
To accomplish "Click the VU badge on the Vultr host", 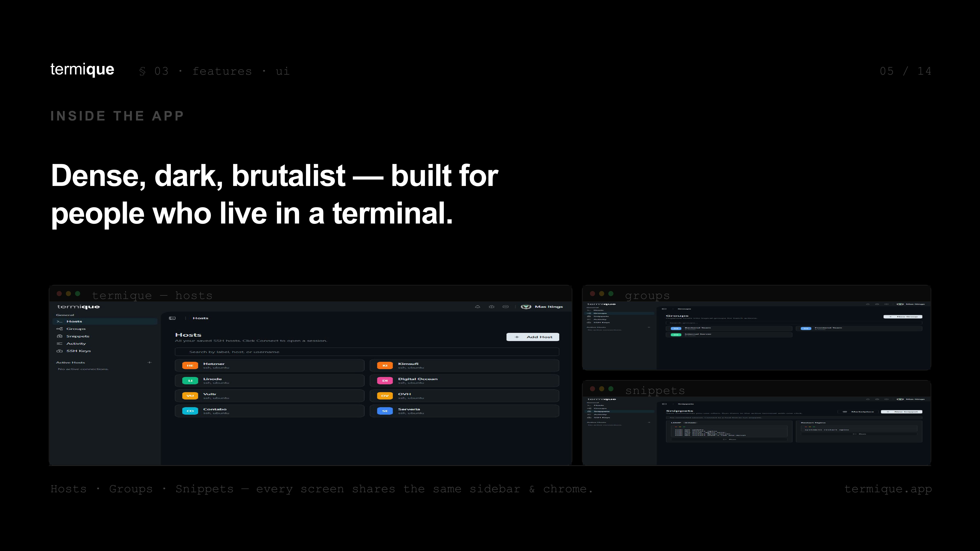I will tap(190, 396).
